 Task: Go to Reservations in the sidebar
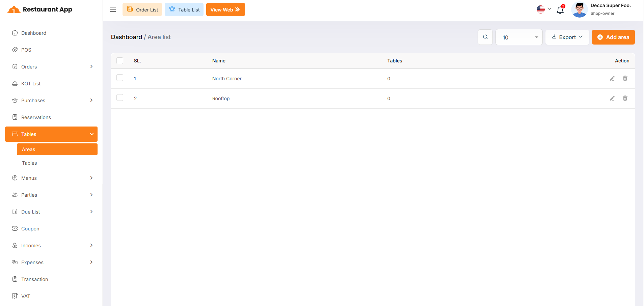pyautogui.click(x=36, y=117)
